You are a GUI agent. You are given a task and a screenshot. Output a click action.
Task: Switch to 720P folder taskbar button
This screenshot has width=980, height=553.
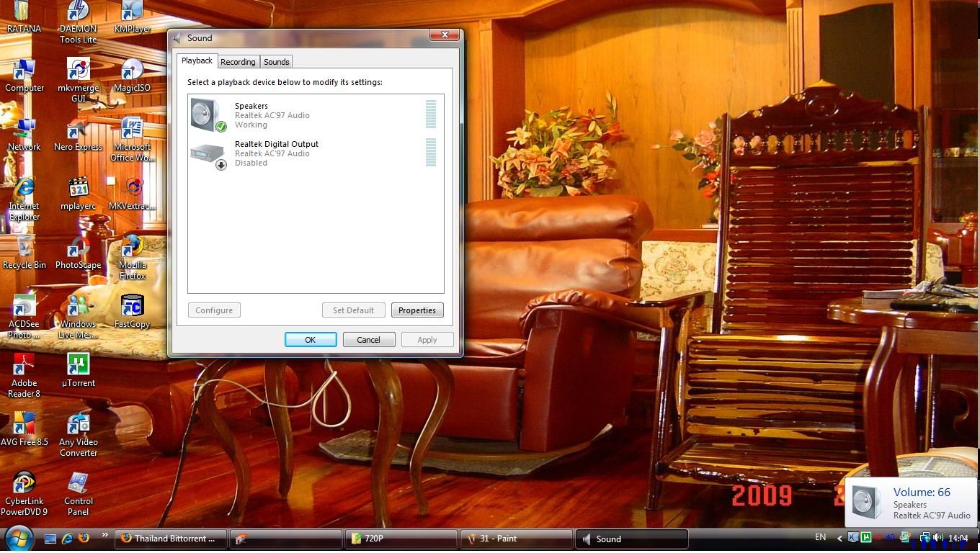pos(401,539)
